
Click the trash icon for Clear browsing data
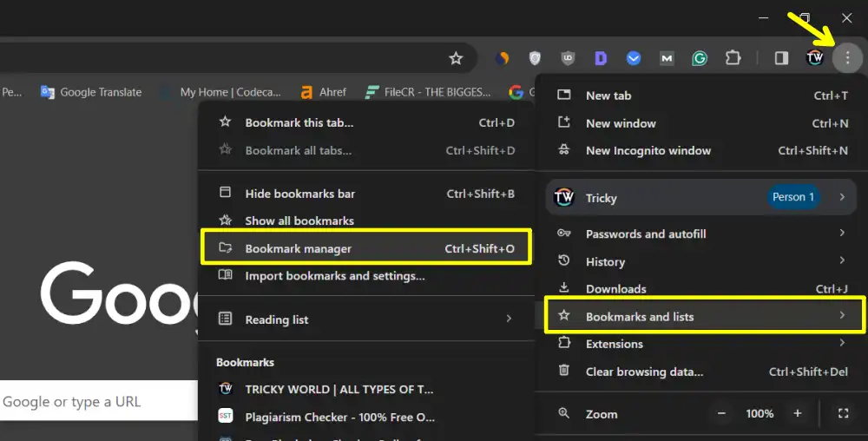tap(563, 370)
